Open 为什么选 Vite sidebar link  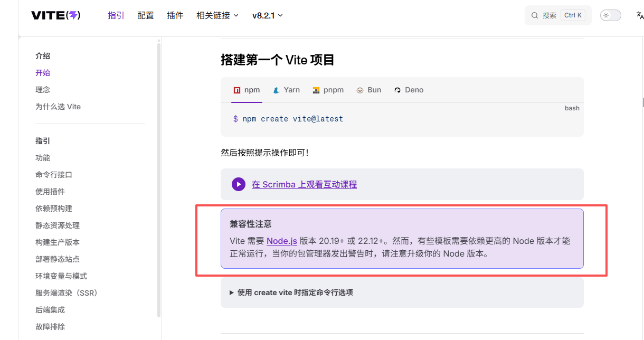pyautogui.click(x=58, y=107)
